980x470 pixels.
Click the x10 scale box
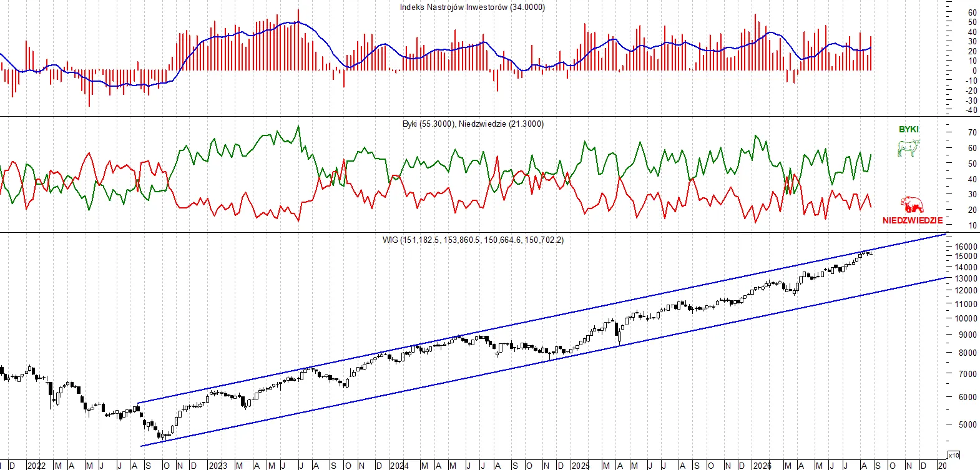[953, 456]
